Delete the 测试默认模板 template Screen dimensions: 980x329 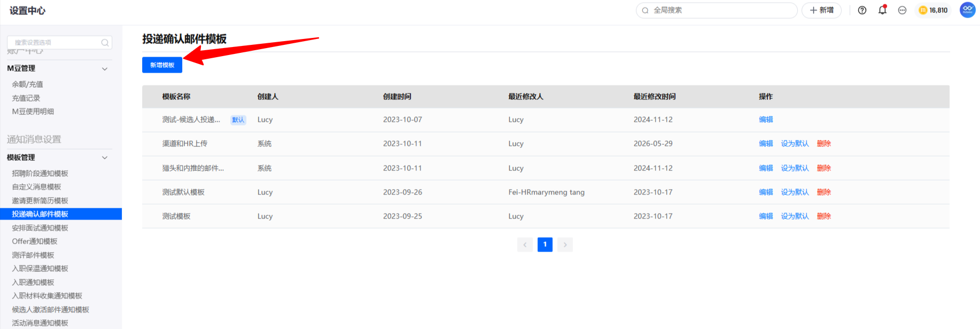[823, 192]
